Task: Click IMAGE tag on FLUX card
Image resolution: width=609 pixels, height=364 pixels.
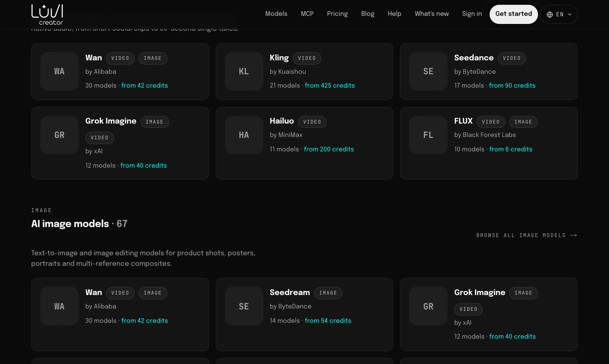Action: pyautogui.click(x=523, y=122)
